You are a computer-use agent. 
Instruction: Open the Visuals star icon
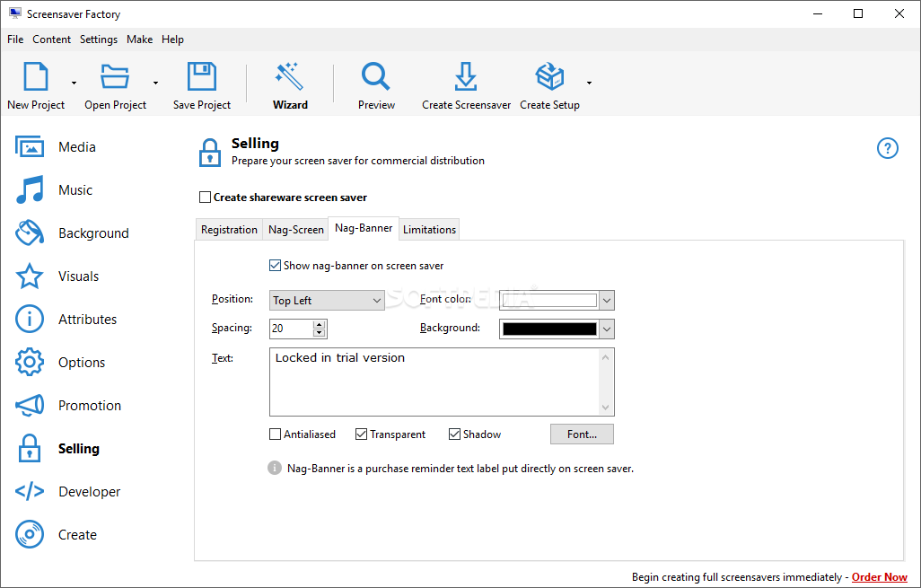point(30,276)
